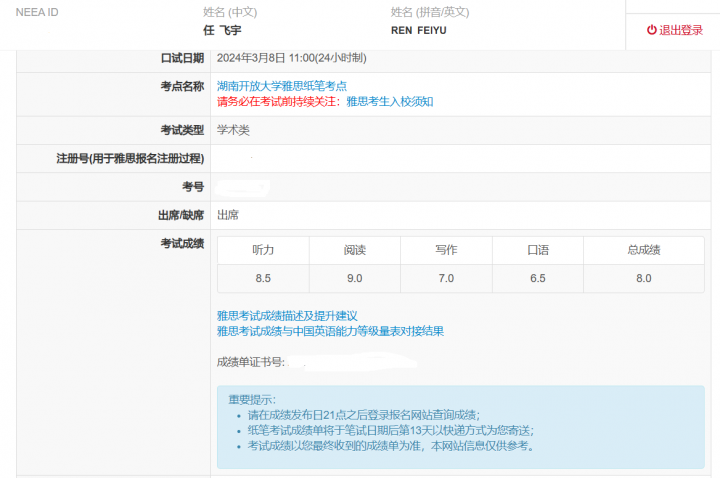
Task: Click the 退出登录 logout link
Action: [x=681, y=30]
